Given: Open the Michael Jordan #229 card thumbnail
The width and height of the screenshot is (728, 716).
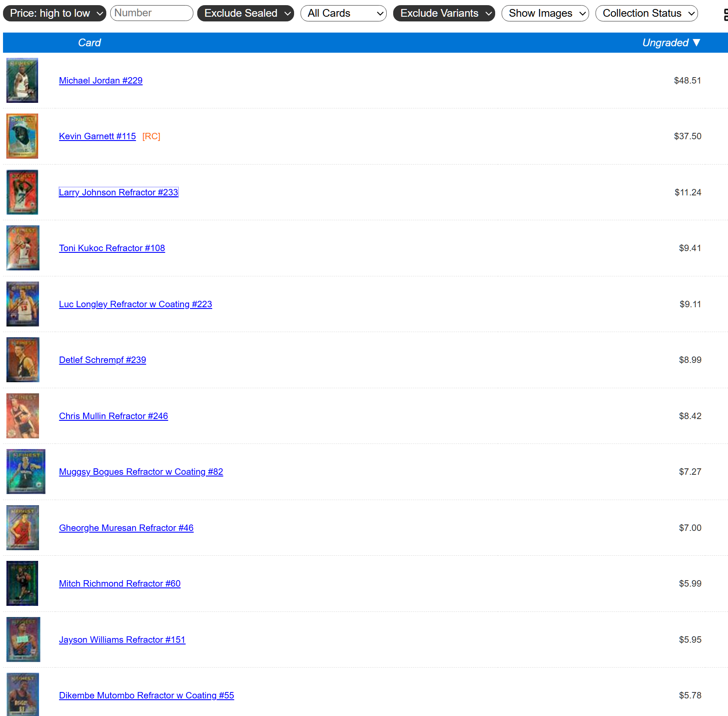Looking at the screenshot, I should tap(22, 81).
